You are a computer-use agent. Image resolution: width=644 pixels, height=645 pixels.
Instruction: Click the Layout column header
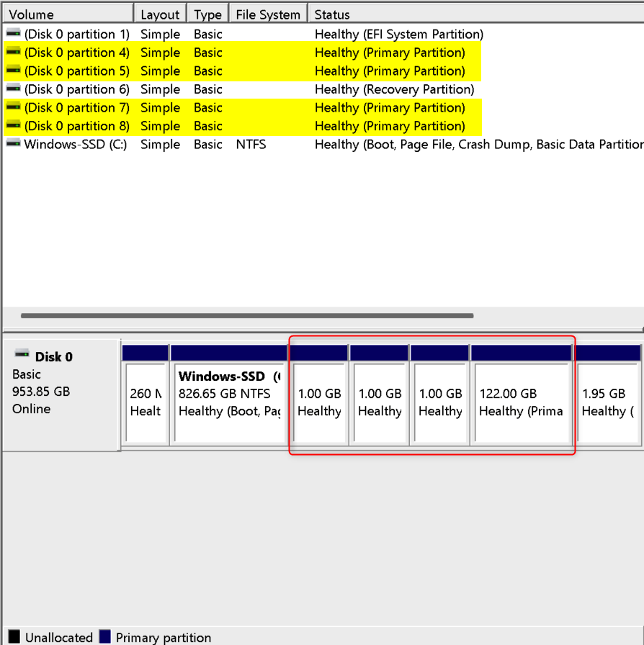[x=160, y=14]
